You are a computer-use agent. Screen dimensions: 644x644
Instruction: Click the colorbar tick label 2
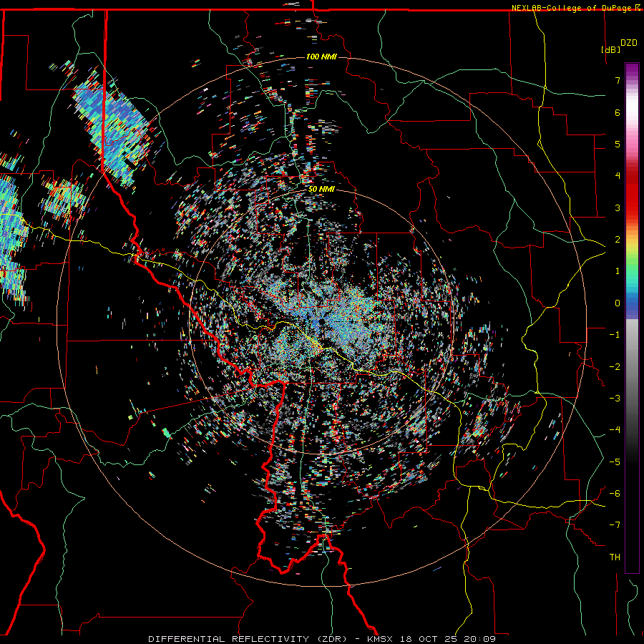pyautogui.click(x=618, y=240)
